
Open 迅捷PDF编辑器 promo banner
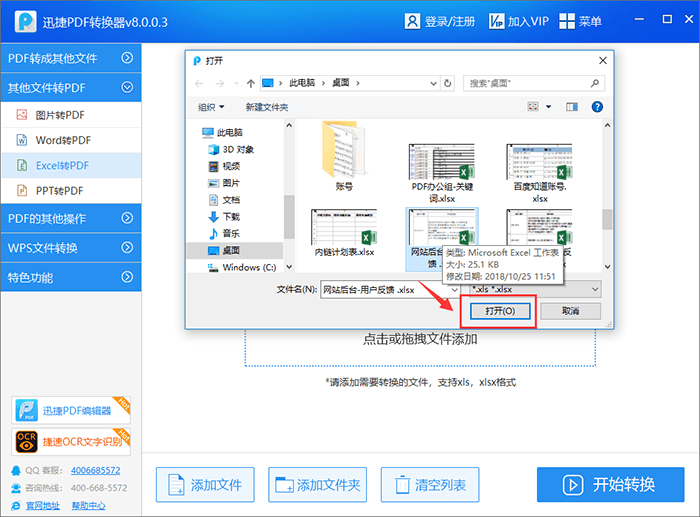[x=71, y=410]
